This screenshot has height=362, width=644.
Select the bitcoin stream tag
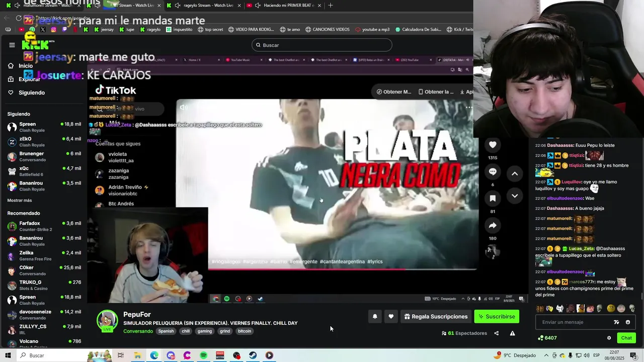point(245,331)
